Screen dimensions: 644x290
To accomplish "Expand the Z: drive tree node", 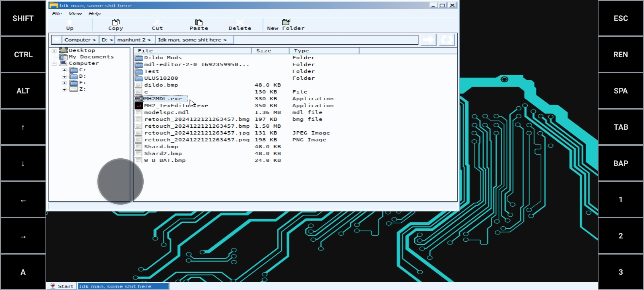I will click(x=64, y=89).
